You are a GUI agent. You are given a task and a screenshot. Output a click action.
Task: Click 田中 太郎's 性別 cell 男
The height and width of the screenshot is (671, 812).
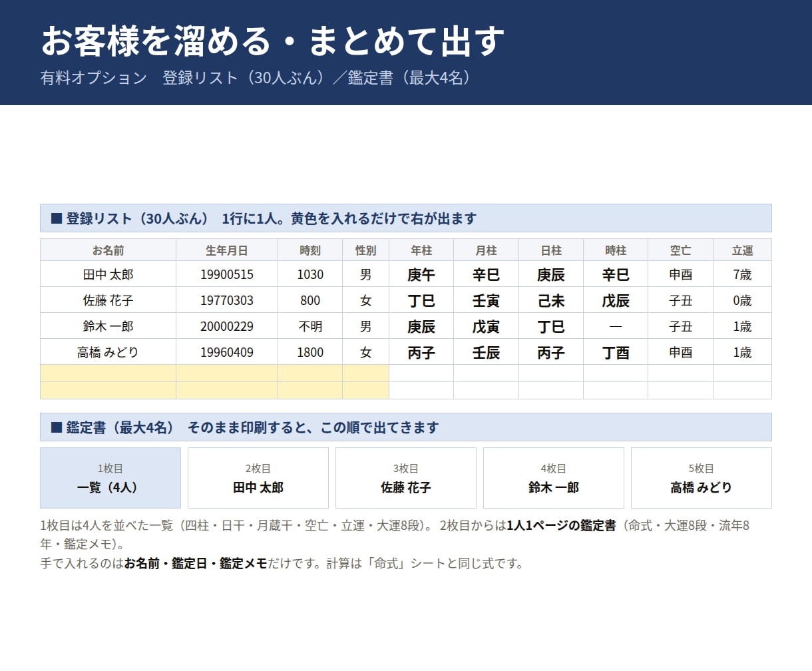pyautogui.click(x=366, y=274)
